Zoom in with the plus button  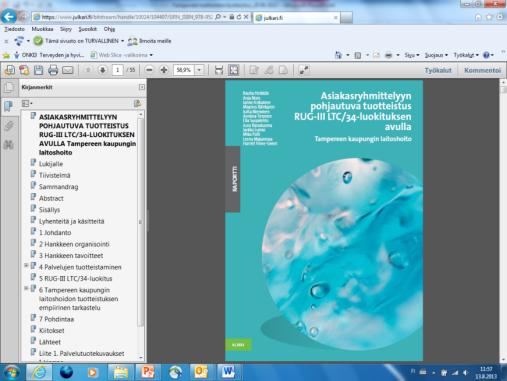[164, 70]
